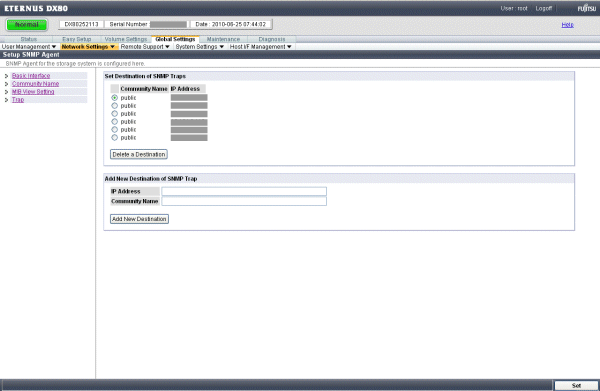600x391 pixels.
Task: Expand arrow next to Trap
Action: click(x=6, y=100)
